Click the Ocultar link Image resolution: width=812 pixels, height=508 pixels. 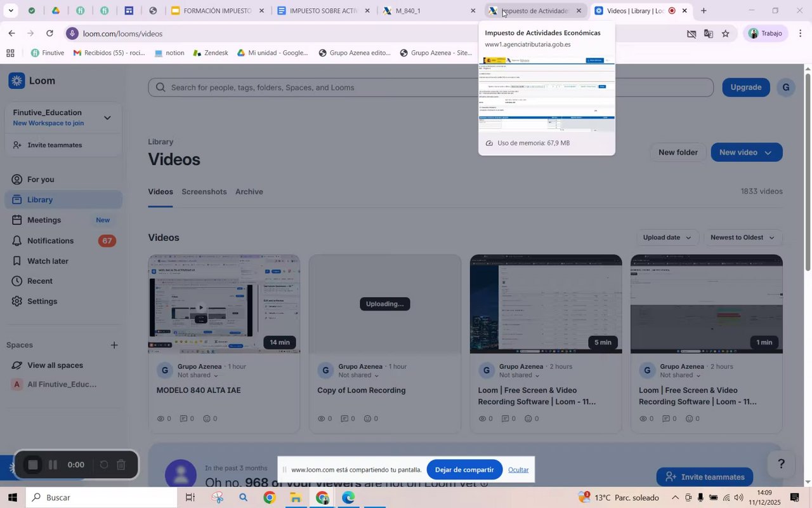coord(518,470)
